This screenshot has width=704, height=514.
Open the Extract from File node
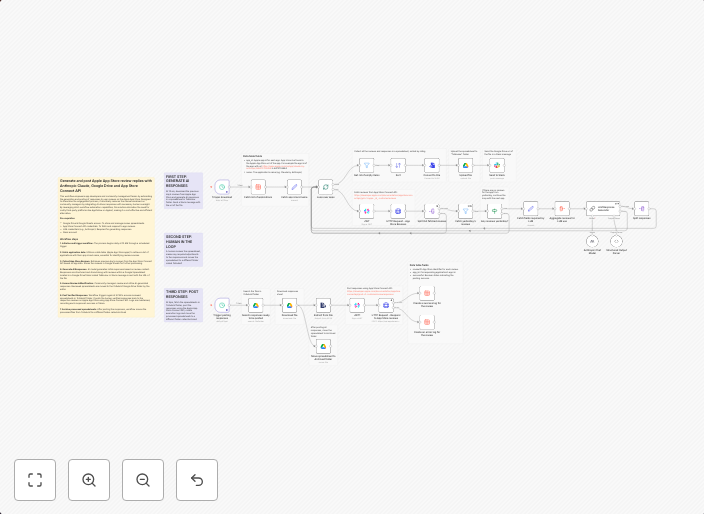tap(323, 305)
